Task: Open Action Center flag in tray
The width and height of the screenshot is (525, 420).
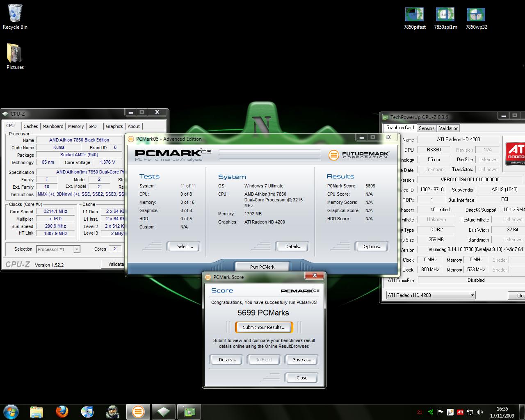Action: [x=441, y=412]
